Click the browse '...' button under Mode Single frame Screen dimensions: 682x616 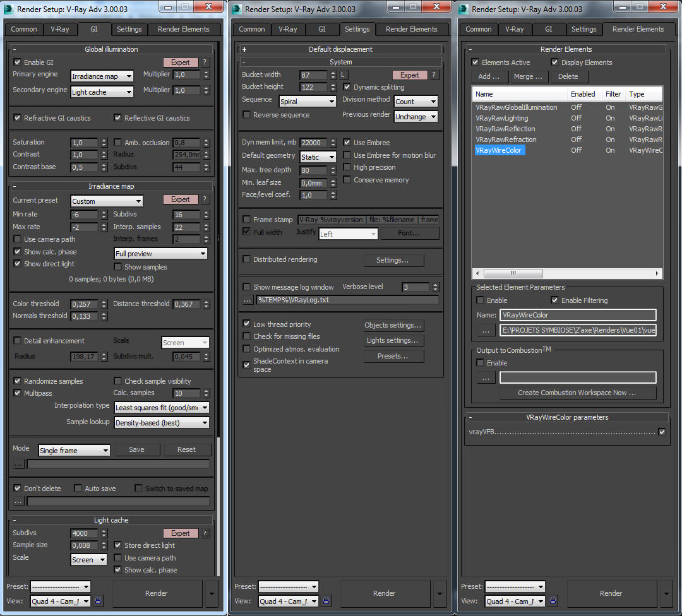point(18,465)
